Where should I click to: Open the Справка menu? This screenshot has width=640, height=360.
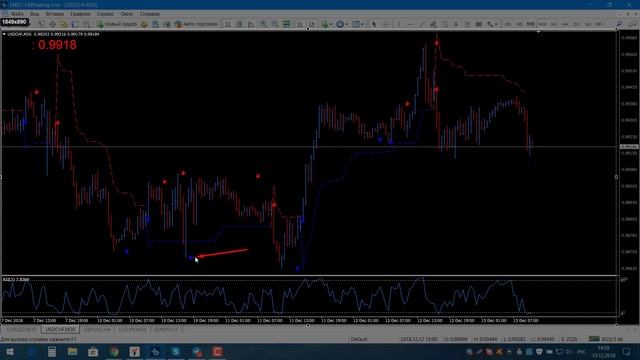pyautogui.click(x=149, y=14)
